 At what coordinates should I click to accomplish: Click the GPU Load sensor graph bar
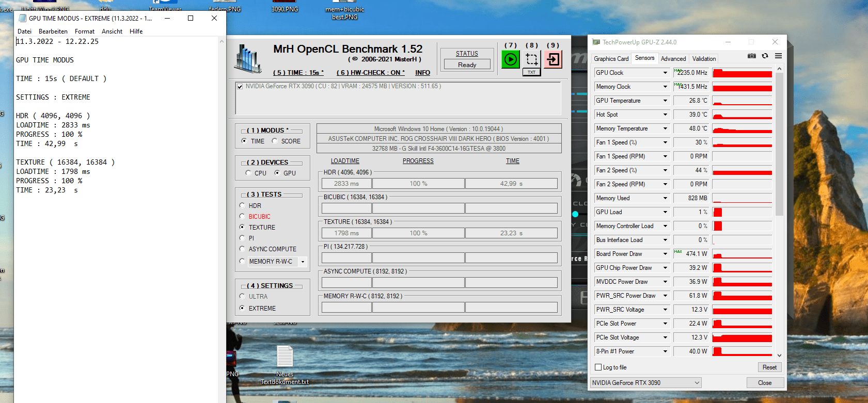[x=742, y=212]
